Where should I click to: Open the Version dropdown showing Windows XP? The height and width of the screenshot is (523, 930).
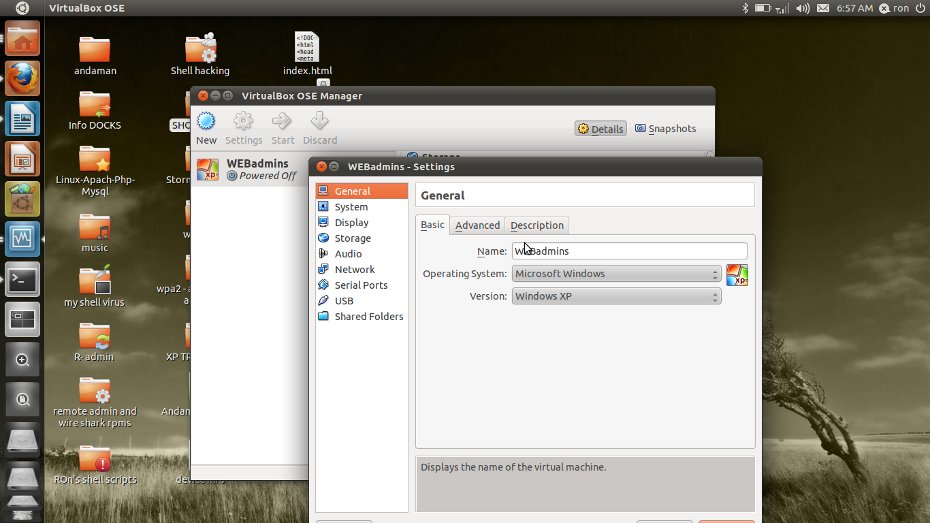616,296
